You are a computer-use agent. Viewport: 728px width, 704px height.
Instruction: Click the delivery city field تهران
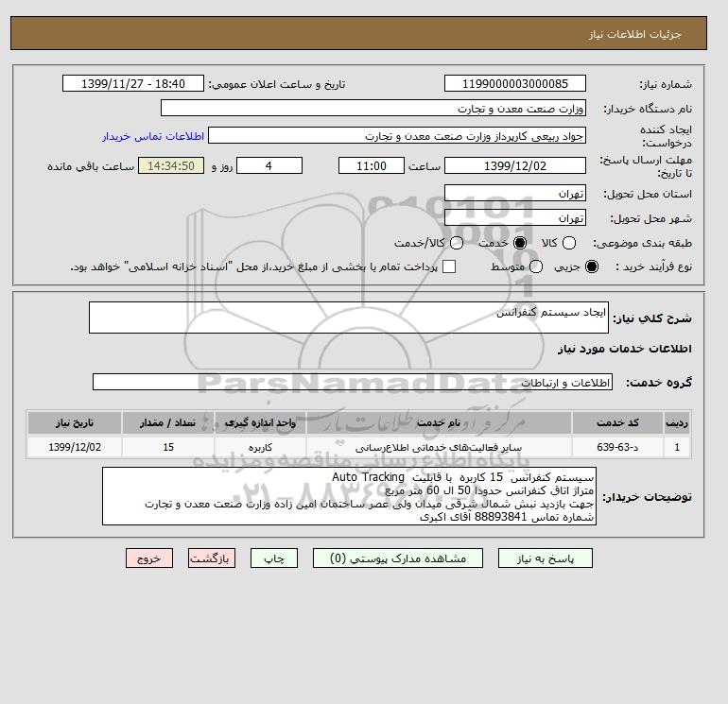(515, 217)
